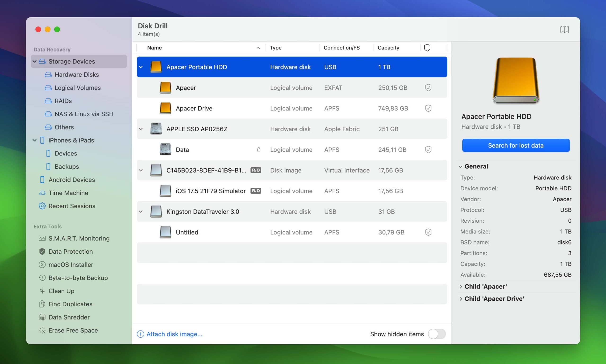The image size is (606, 364).
Task: Click the protection shield for Apacer volume
Action: tap(428, 88)
